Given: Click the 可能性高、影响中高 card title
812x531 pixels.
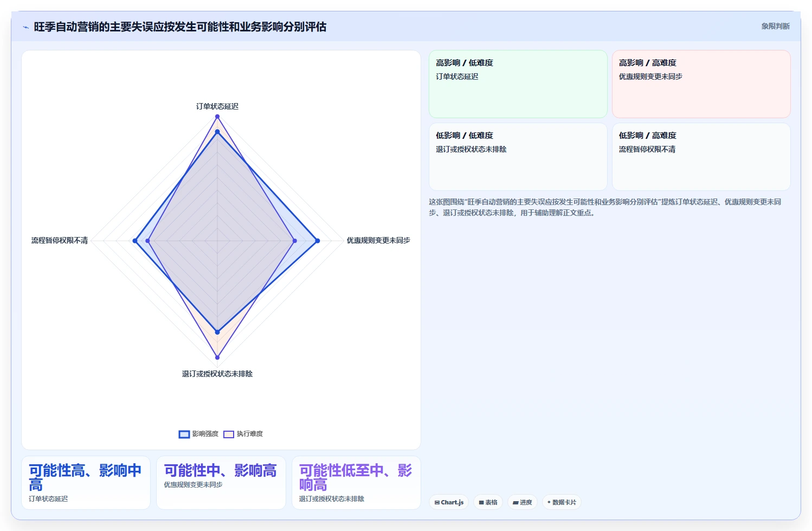Looking at the screenshot, I should (x=85, y=477).
